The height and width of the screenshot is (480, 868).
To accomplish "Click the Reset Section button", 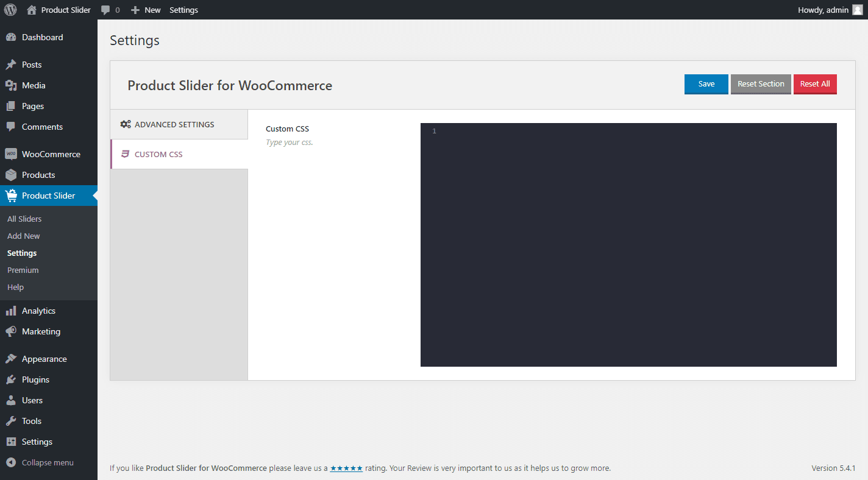I will 761,84.
